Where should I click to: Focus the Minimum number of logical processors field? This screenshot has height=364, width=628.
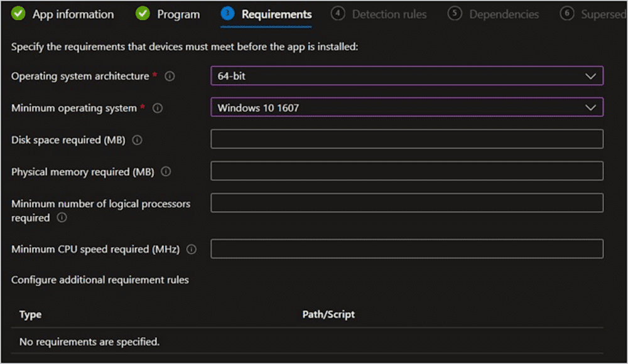pos(407,203)
